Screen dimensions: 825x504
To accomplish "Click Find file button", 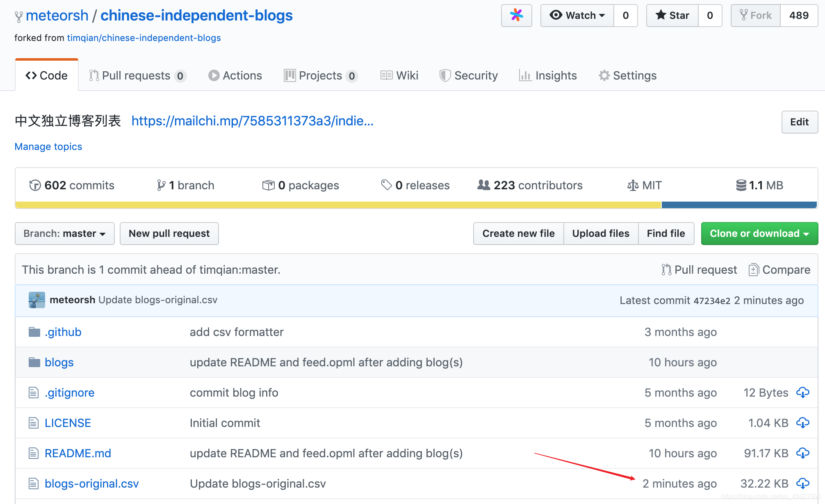I will (666, 234).
